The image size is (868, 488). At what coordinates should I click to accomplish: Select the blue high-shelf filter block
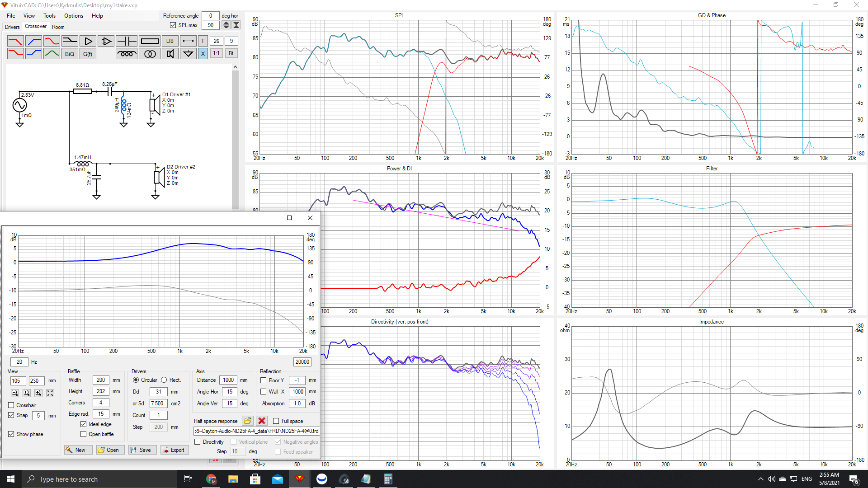coord(33,54)
